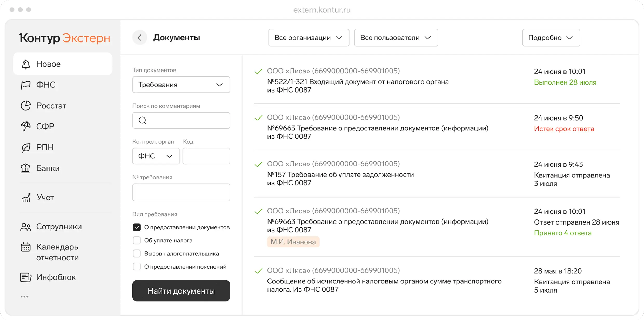Click the Росстат pie chart icon

click(x=25, y=106)
